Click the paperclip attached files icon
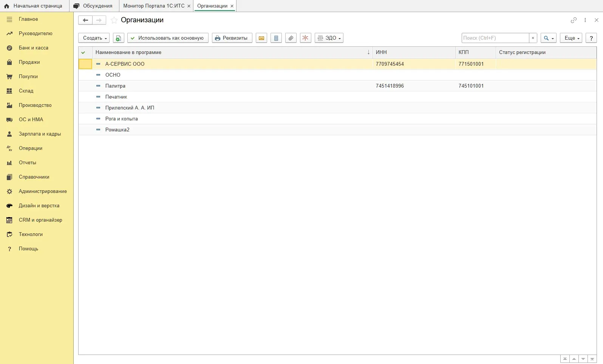Screen dimensions: 603x364 (291, 38)
